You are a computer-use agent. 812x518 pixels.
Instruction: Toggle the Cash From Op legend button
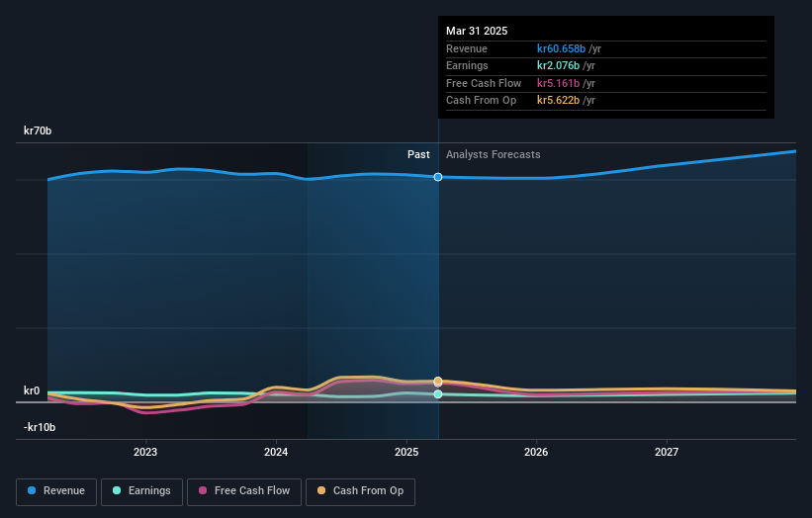360,491
